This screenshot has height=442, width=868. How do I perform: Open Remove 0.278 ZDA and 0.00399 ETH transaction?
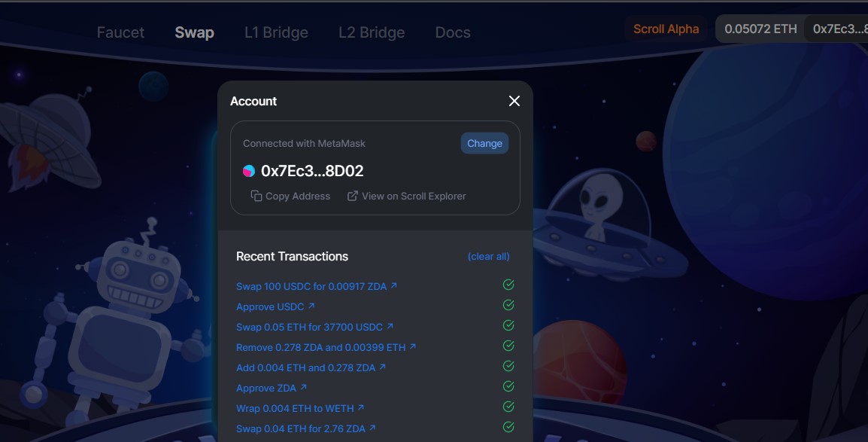pyautogui.click(x=326, y=347)
